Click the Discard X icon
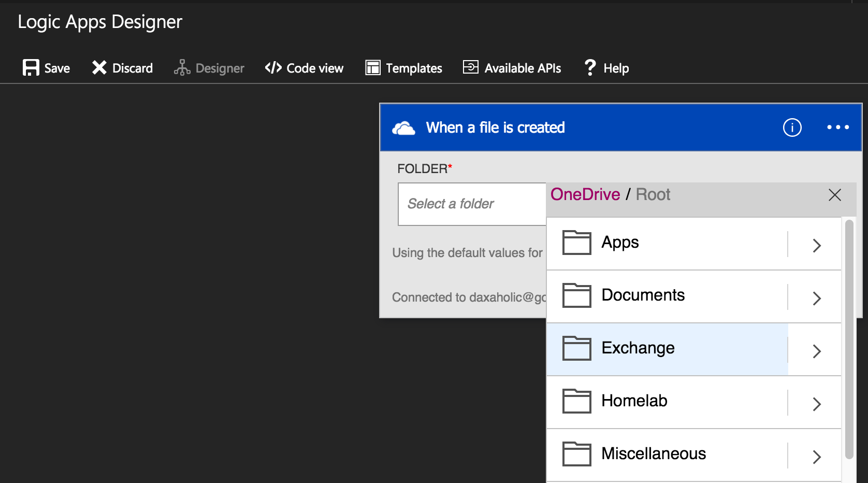 coord(99,67)
